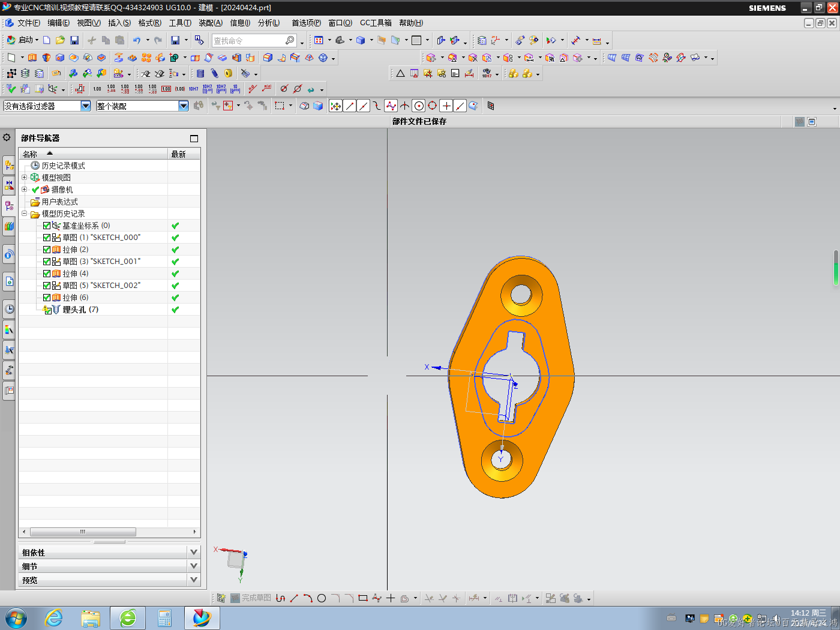840x630 pixels.
Task: Select the Rectangle tool in sketch toolbar
Action: [x=362, y=598]
